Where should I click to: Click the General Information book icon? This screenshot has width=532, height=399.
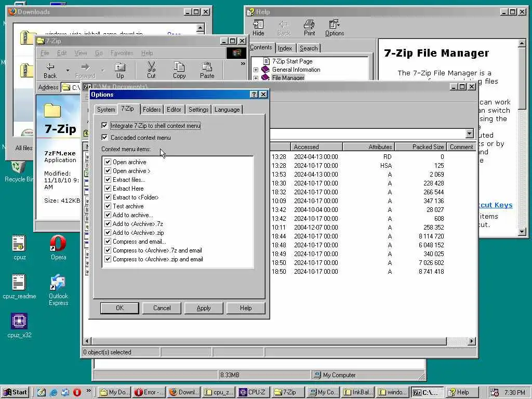265,70
